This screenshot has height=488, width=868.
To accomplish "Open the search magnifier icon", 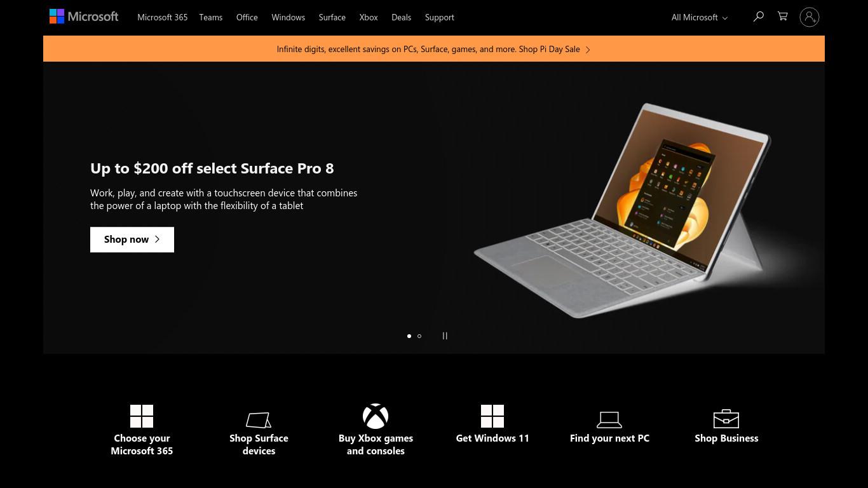I will point(758,17).
